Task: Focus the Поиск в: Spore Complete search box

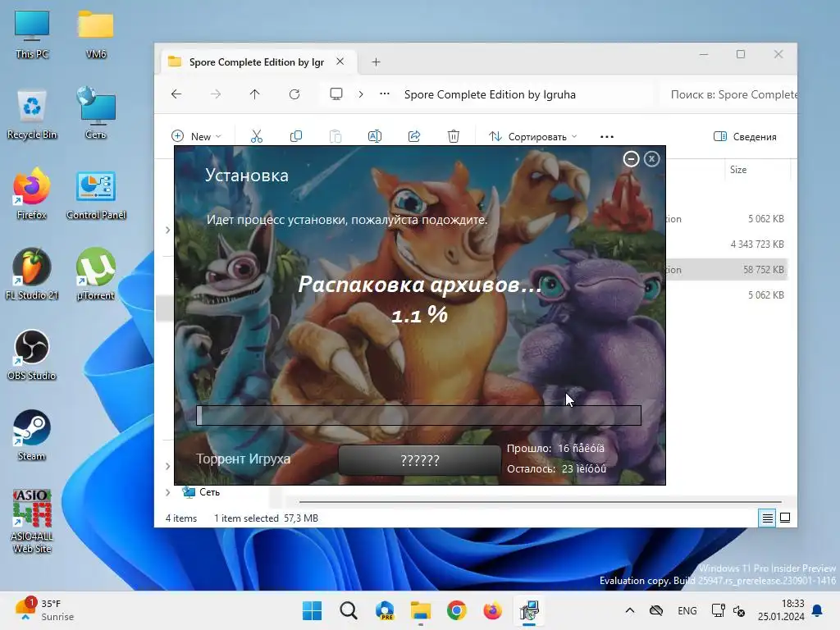Action: point(729,94)
